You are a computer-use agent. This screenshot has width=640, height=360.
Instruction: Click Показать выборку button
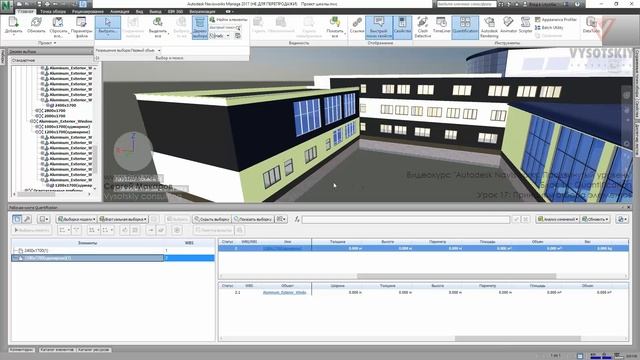(253, 219)
